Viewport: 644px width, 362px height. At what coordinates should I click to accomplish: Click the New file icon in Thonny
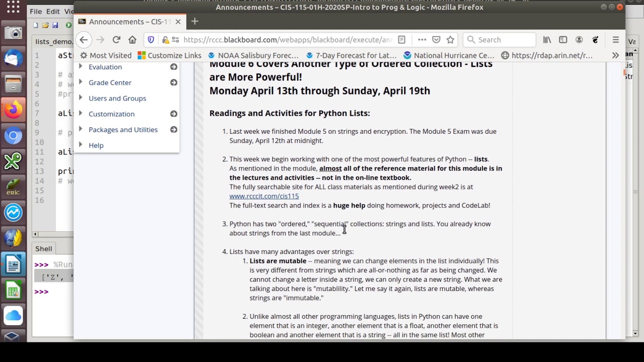coord(35,25)
